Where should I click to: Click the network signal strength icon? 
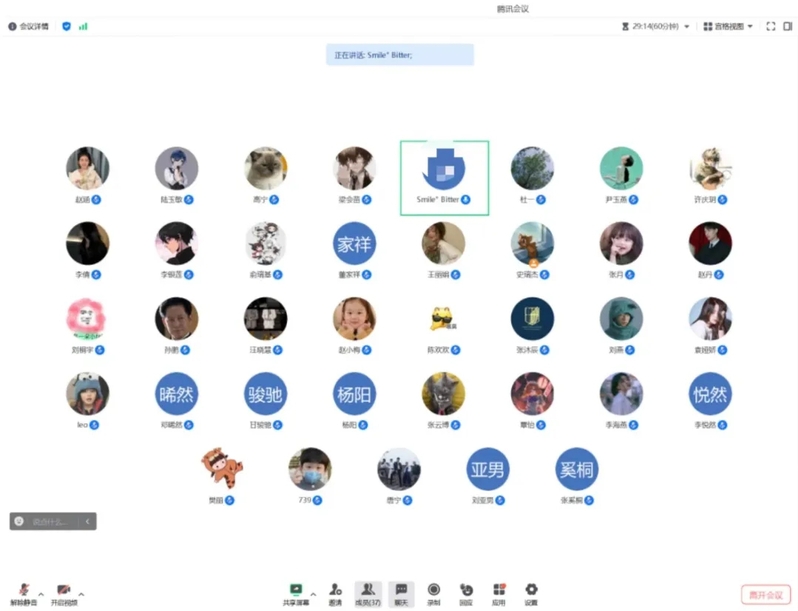(x=83, y=27)
